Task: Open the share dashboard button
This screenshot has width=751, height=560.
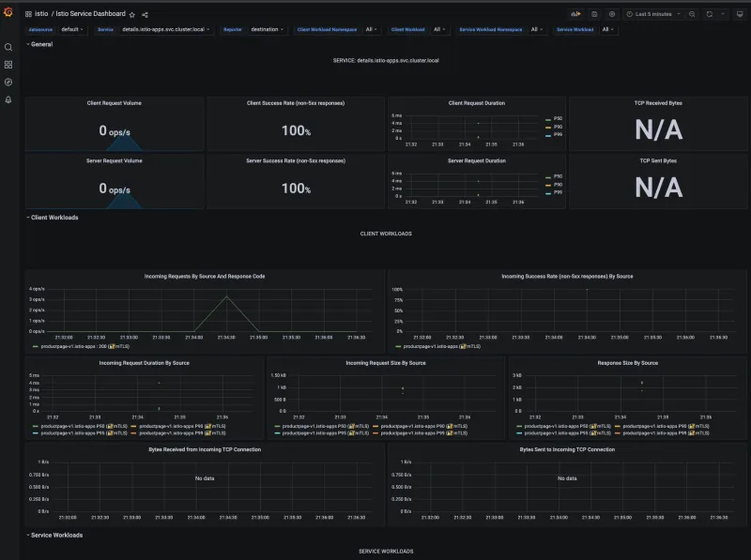Action: (146, 14)
